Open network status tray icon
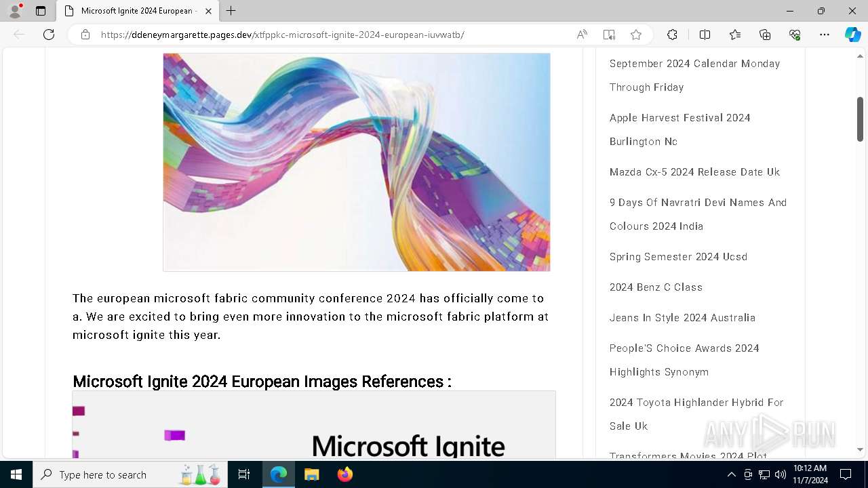This screenshot has height=488, width=868. [764, 474]
